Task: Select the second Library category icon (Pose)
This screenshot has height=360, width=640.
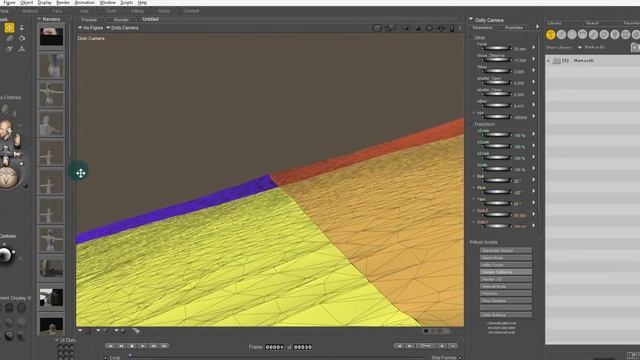Action: (562, 35)
